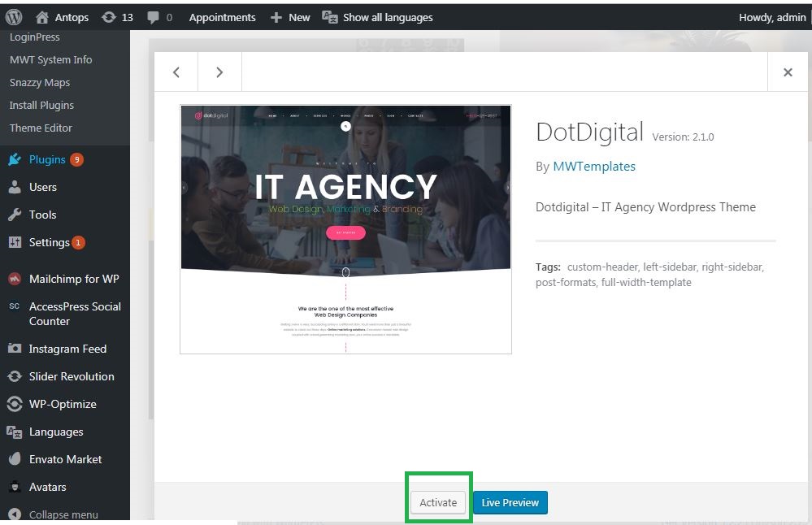This screenshot has height=525, width=812.
Task: Close the theme details overlay
Action: pos(788,72)
